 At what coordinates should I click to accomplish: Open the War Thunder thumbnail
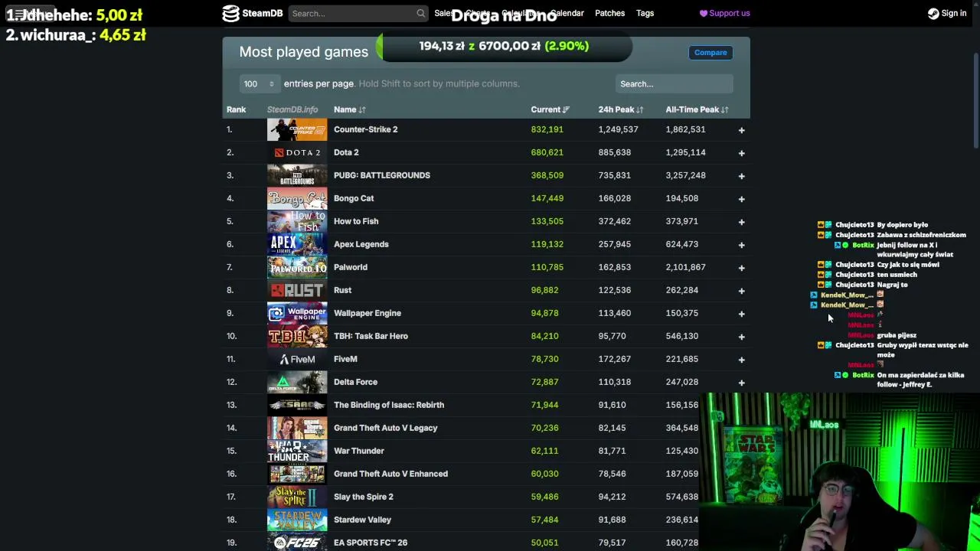click(297, 451)
